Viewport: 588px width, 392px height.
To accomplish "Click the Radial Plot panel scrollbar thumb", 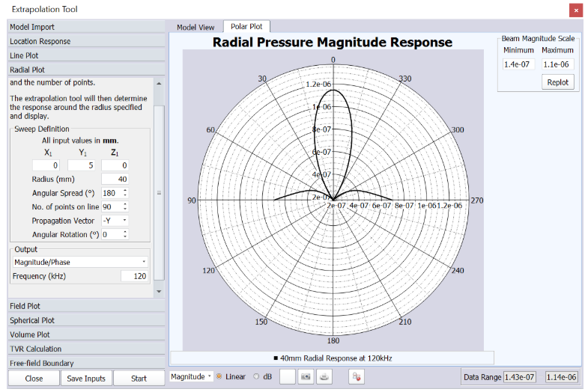I will [159, 193].
